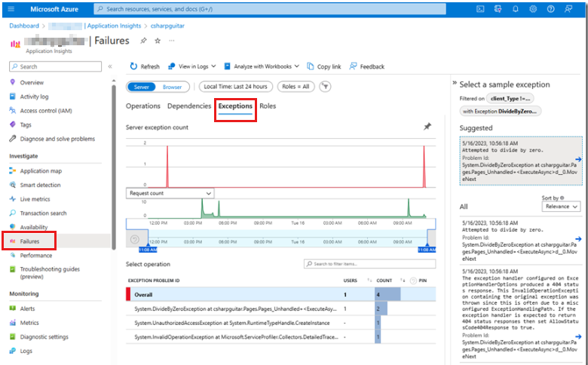Image resolution: width=588 pixels, height=365 pixels.
Task: Open the Roles tab
Action: coord(268,106)
